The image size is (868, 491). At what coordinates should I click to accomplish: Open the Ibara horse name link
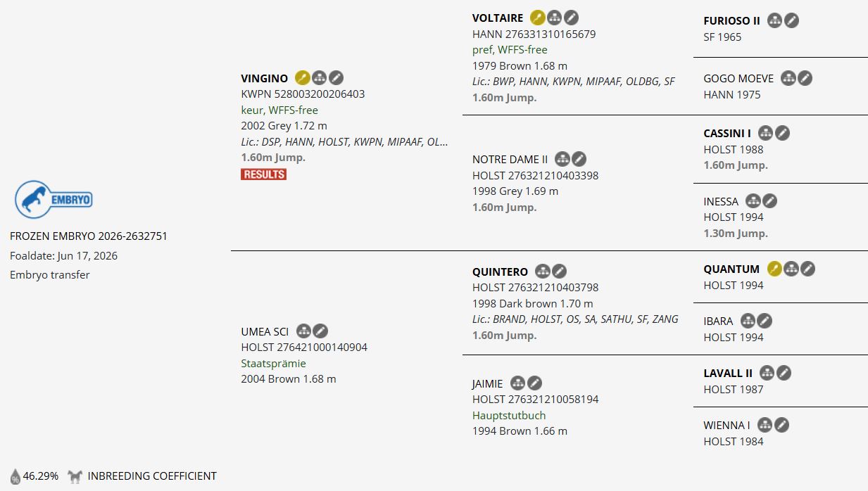718,321
